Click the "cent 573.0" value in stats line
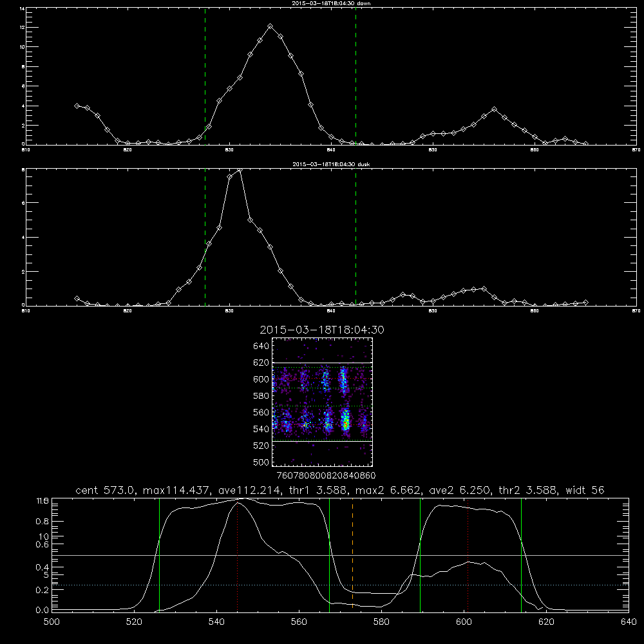Screen dimensions: 644x644 pyautogui.click(x=107, y=490)
